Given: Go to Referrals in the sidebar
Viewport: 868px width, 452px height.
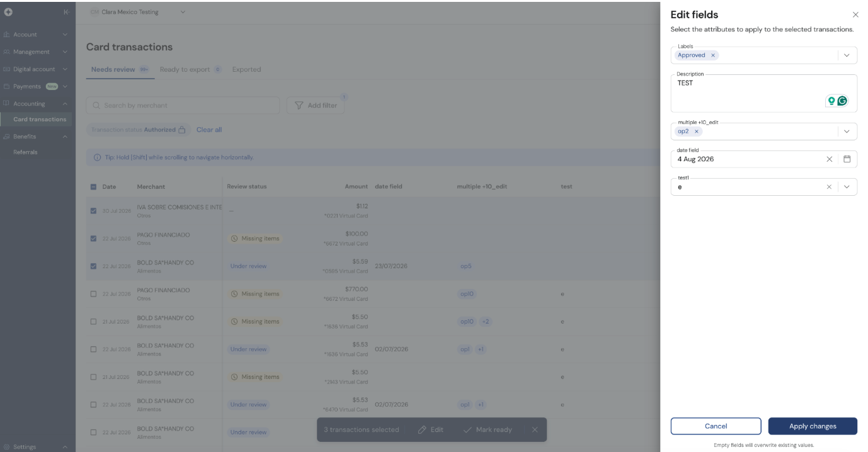Looking at the screenshot, I should click(x=25, y=152).
